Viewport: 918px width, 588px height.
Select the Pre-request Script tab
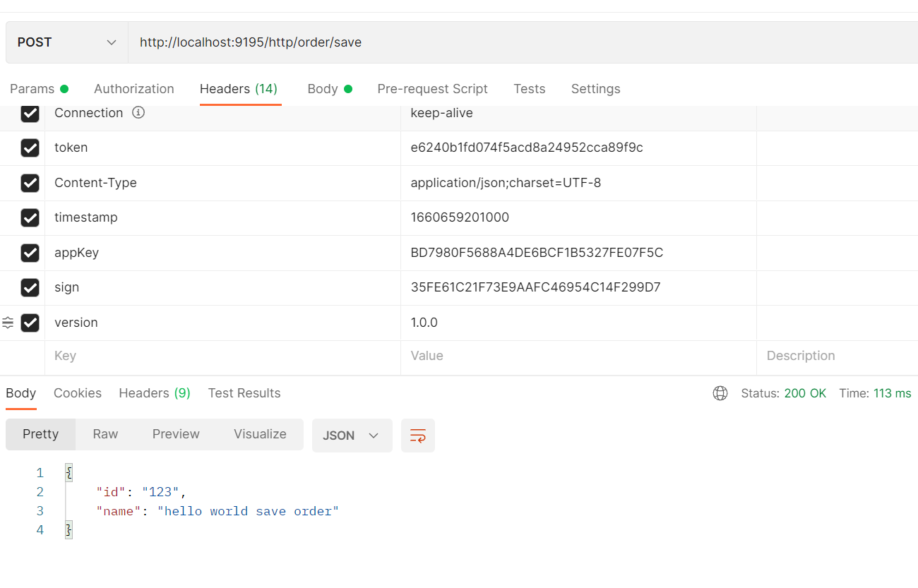click(x=432, y=89)
